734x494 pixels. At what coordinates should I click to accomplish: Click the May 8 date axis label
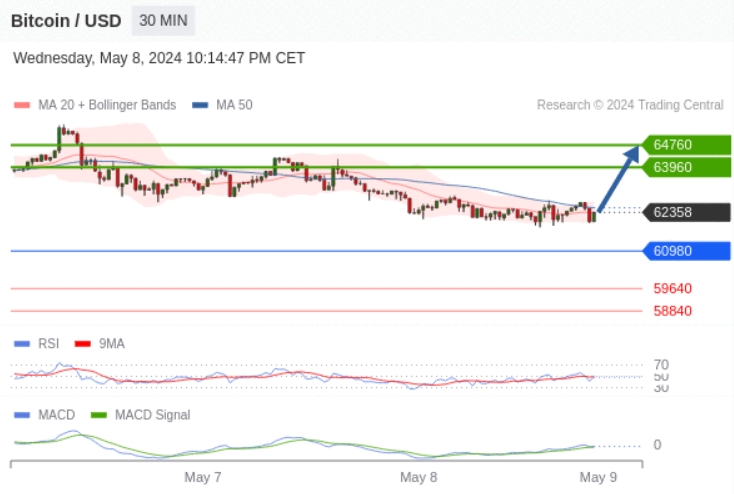[x=419, y=477]
